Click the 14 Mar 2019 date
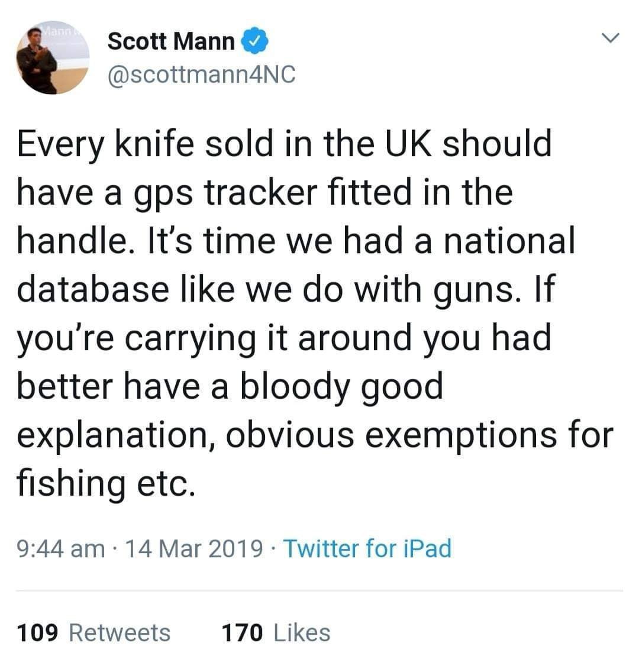Viewport: 639px width, 672px height. [x=195, y=548]
